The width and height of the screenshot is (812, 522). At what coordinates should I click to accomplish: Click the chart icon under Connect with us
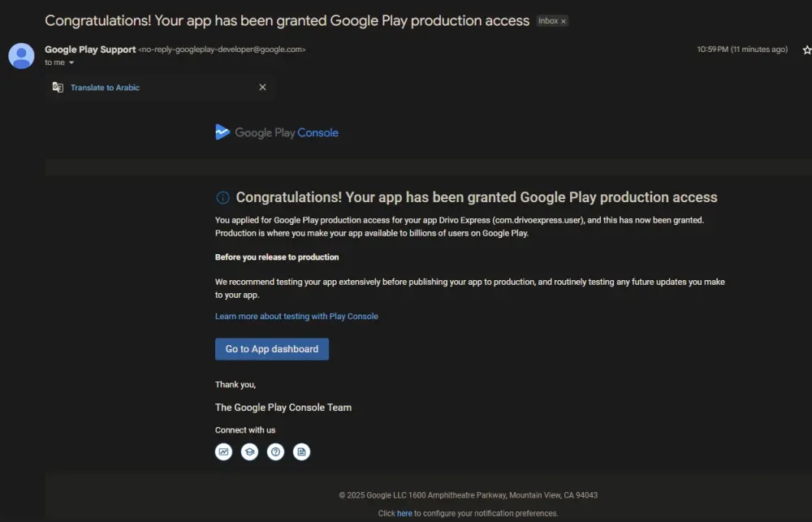coord(223,452)
